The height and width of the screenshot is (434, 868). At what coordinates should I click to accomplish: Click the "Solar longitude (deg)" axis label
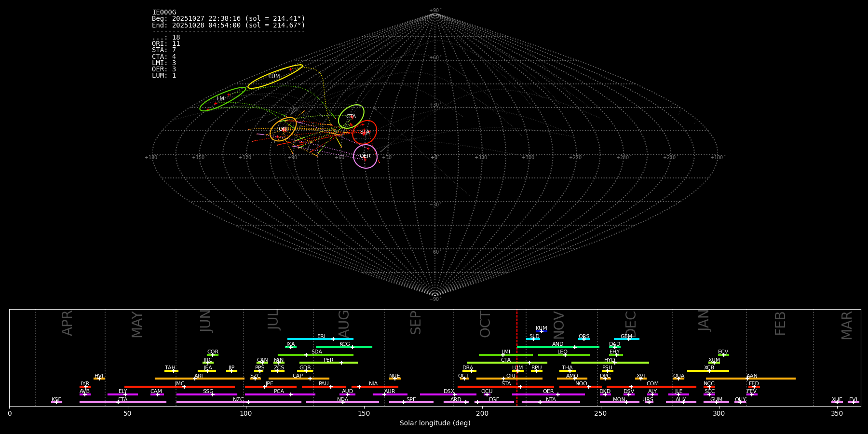click(x=435, y=423)
